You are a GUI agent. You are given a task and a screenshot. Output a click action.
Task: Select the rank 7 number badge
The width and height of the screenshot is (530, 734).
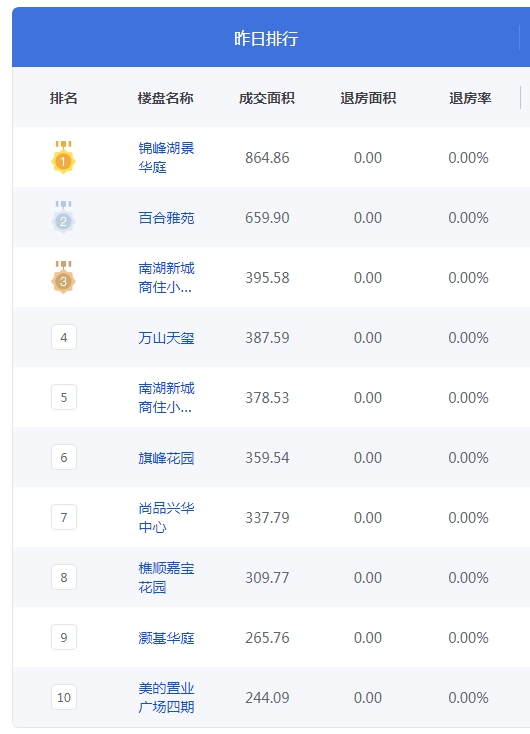coord(64,517)
